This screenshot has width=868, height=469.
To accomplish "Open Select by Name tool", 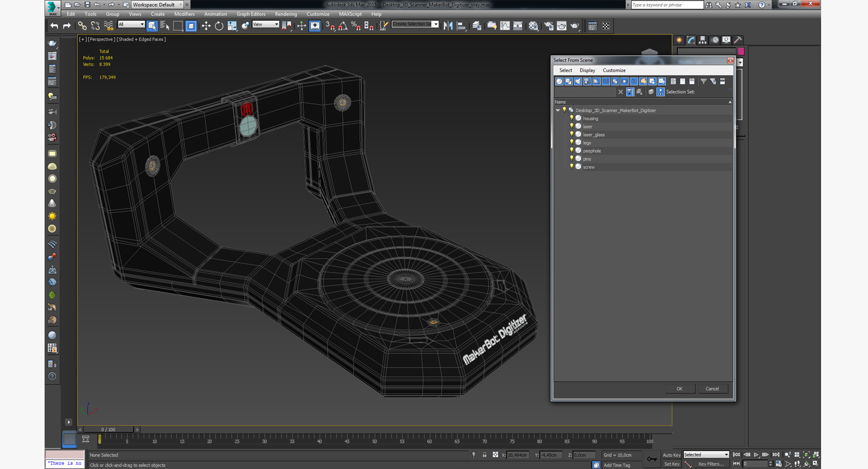I will click(165, 25).
